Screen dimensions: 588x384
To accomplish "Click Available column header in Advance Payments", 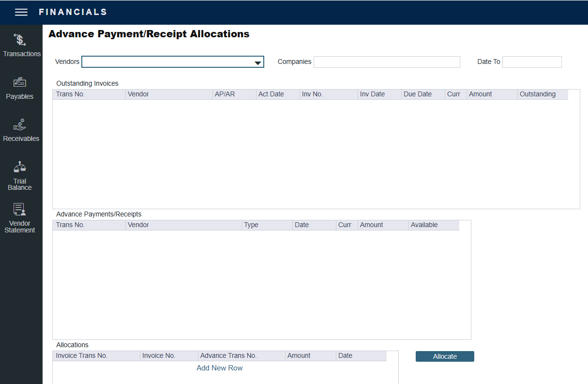I will [424, 225].
